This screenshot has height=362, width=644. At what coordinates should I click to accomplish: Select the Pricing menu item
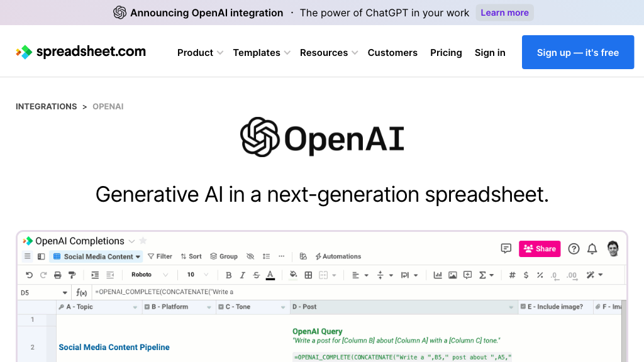[446, 53]
